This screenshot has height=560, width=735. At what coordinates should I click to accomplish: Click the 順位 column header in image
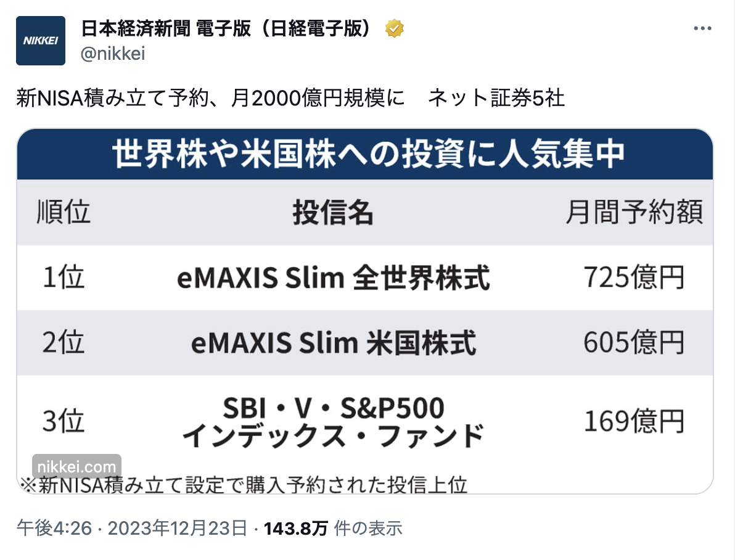(x=64, y=212)
